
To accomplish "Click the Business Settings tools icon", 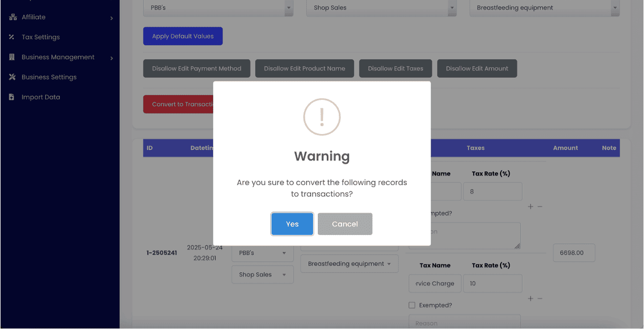I will 12,77.
